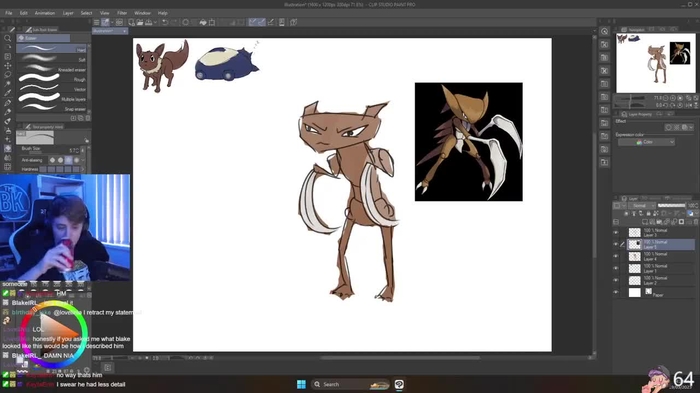Click the New layer folder icon
Viewport: 700px width, 393px height.
pos(659,222)
